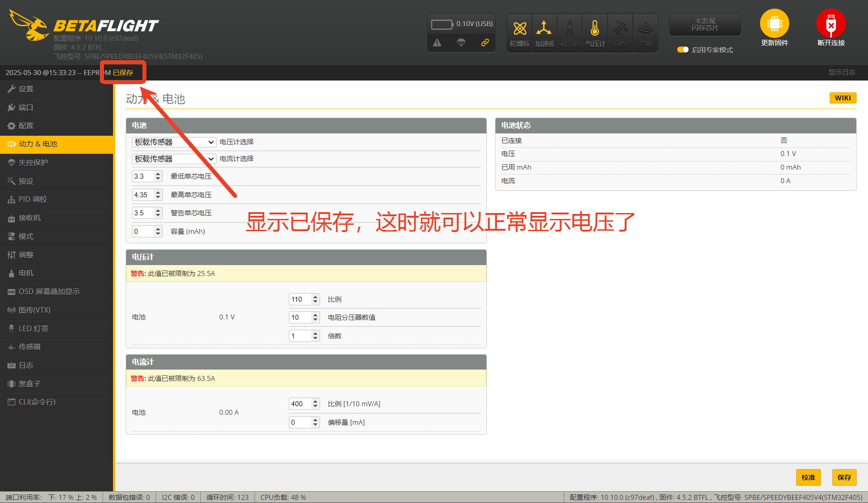Image resolution: width=868 pixels, height=503 pixels.
Task: Click the 校准 calibrate button
Action: (x=808, y=477)
